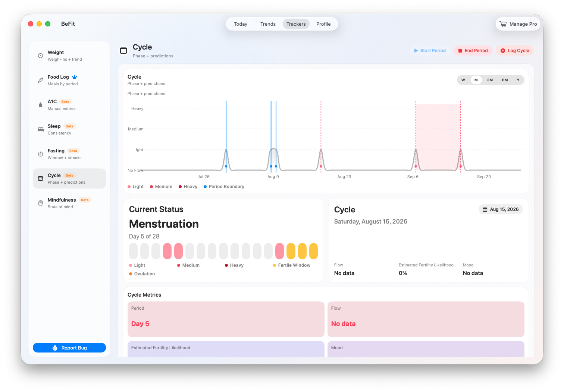Click the Flow No data metric card
The height and width of the screenshot is (392, 564).
coord(426,319)
